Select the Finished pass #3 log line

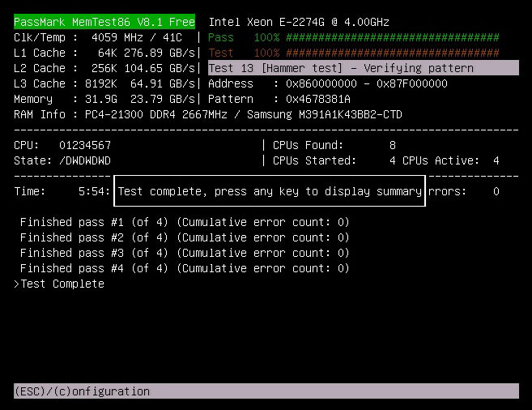[x=185, y=253]
